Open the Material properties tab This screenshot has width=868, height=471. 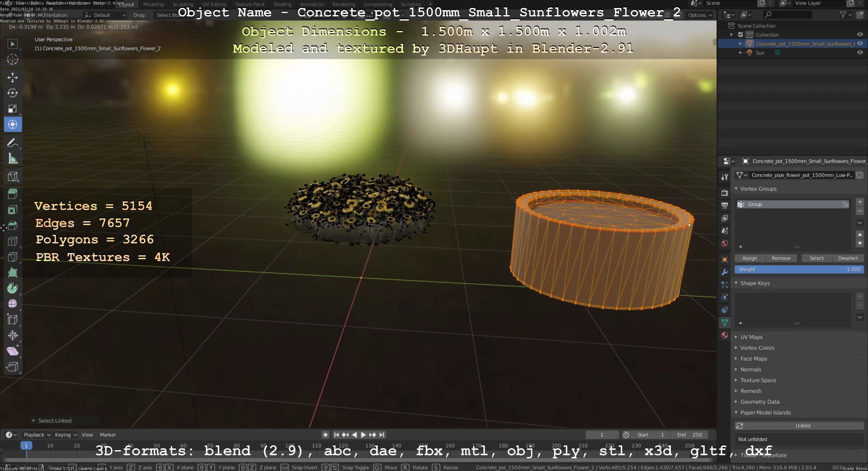coord(725,335)
